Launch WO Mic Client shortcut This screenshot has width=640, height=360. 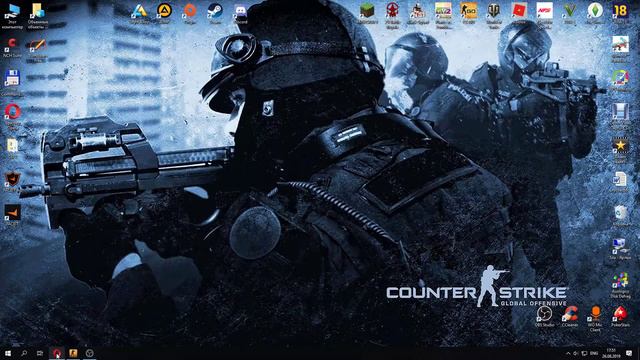tap(595, 318)
